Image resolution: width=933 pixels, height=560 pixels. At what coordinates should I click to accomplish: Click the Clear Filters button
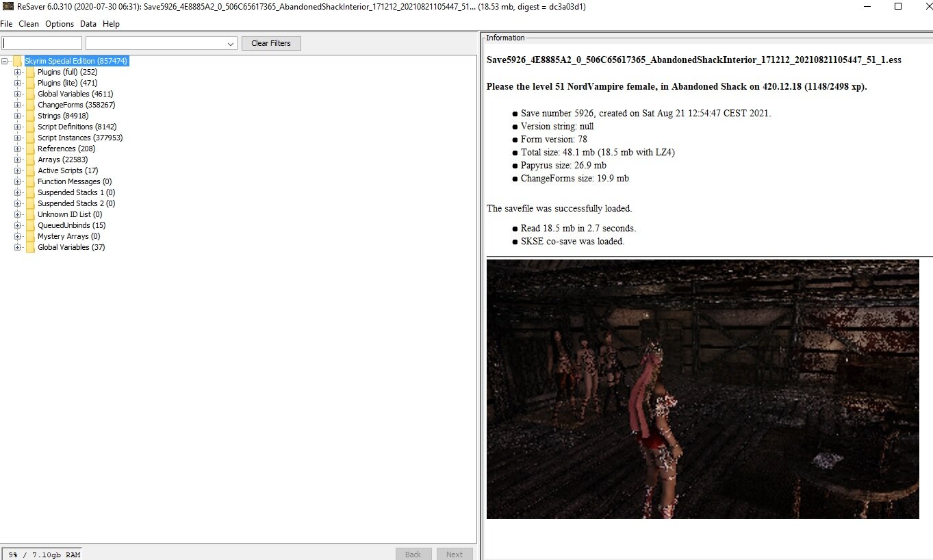pyautogui.click(x=271, y=43)
